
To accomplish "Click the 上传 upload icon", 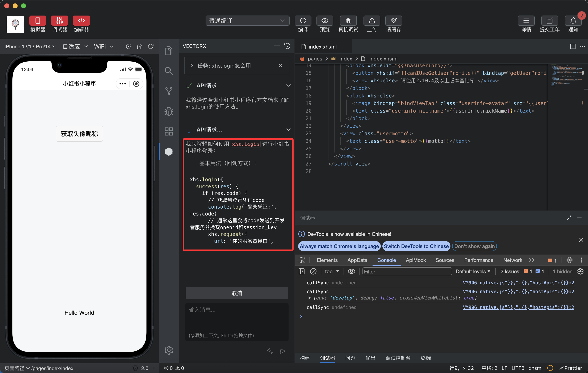I will click(x=372, y=21).
